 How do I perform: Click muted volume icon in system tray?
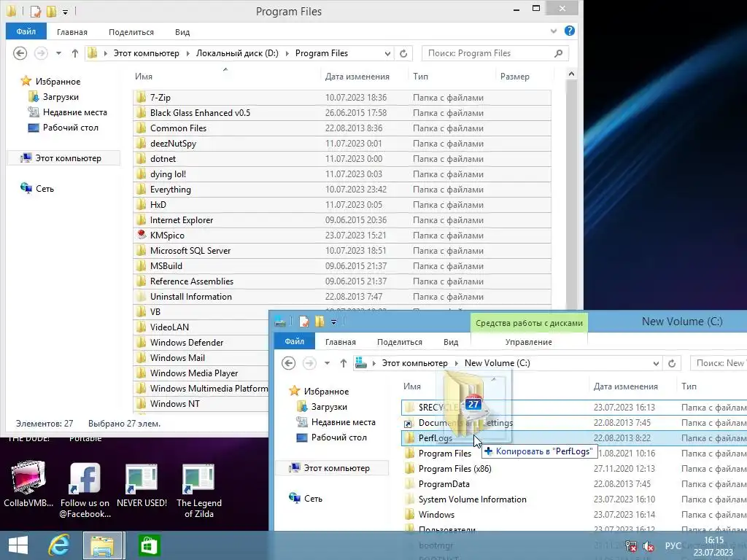tap(649, 546)
